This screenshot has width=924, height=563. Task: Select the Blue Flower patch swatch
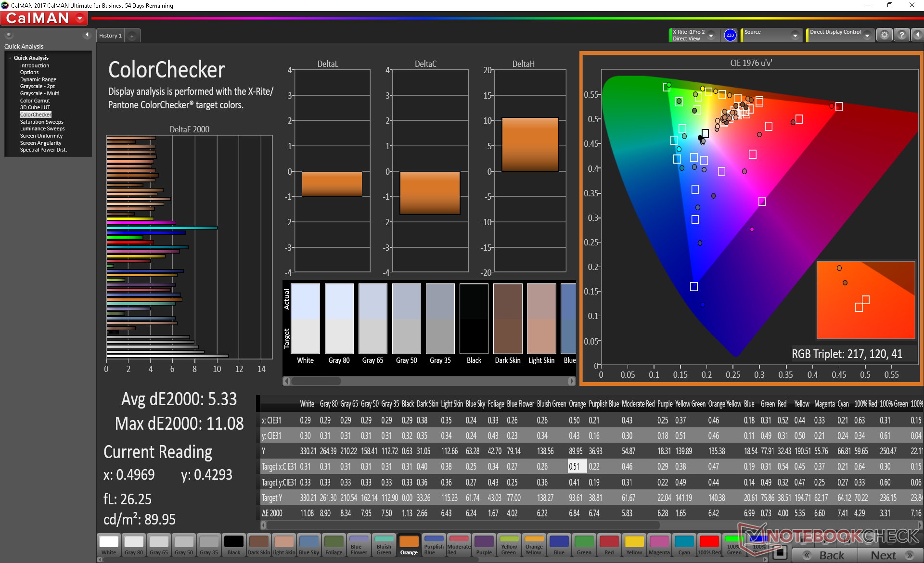(359, 545)
